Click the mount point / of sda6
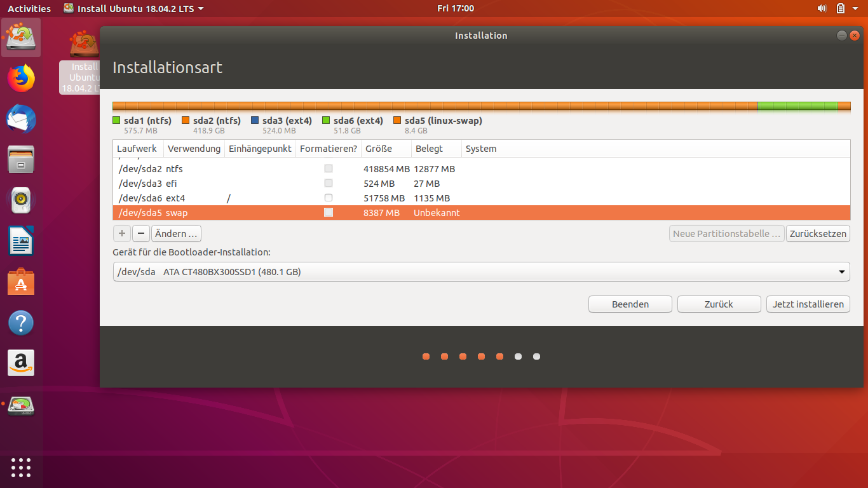The width and height of the screenshot is (868, 488). tap(228, 198)
